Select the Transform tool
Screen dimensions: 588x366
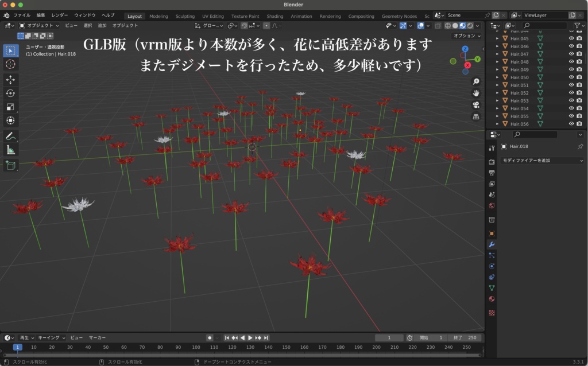point(10,120)
